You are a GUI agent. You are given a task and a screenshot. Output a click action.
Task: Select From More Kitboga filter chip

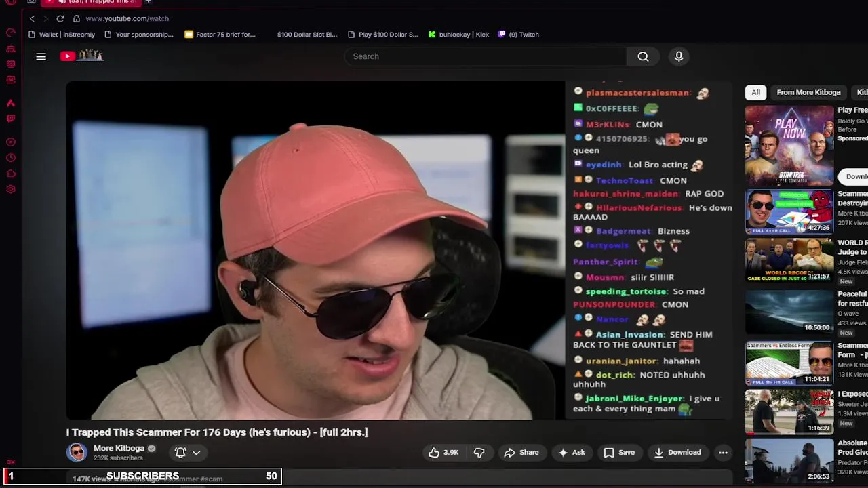point(808,92)
